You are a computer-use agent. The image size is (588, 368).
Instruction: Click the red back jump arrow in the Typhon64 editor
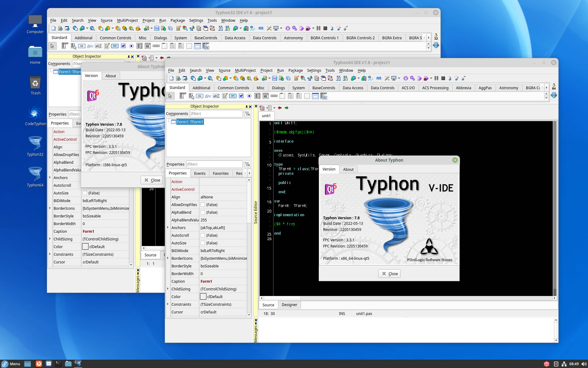[x=280, y=108]
